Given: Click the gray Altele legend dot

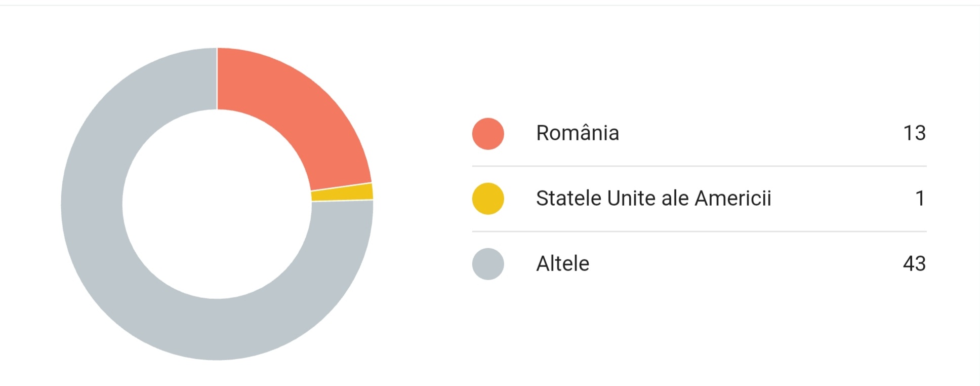Looking at the screenshot, I should coord(488,264).
